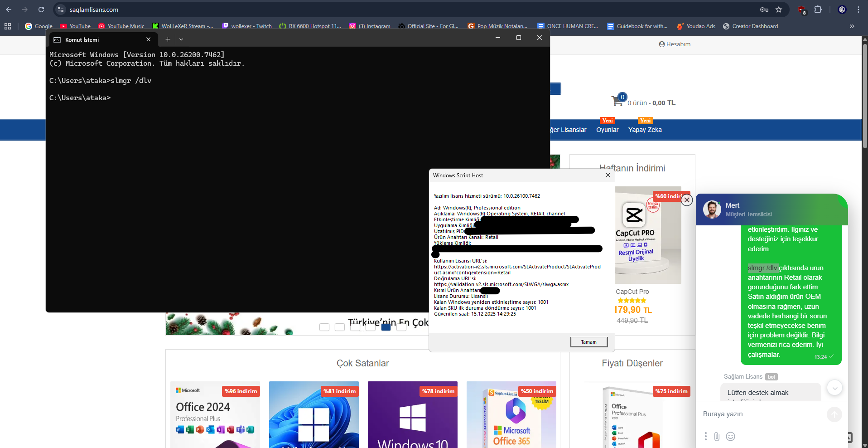Confirm the Windows Script Host dialog with Tamam
The width and height of the screenshot is (868, 448).
pyautogui.click(x=589, y=342)
